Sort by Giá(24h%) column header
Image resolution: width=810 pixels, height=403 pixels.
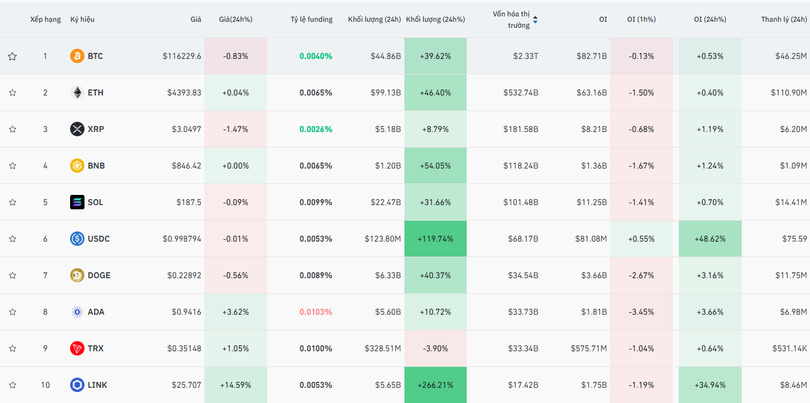click(236, 19)
